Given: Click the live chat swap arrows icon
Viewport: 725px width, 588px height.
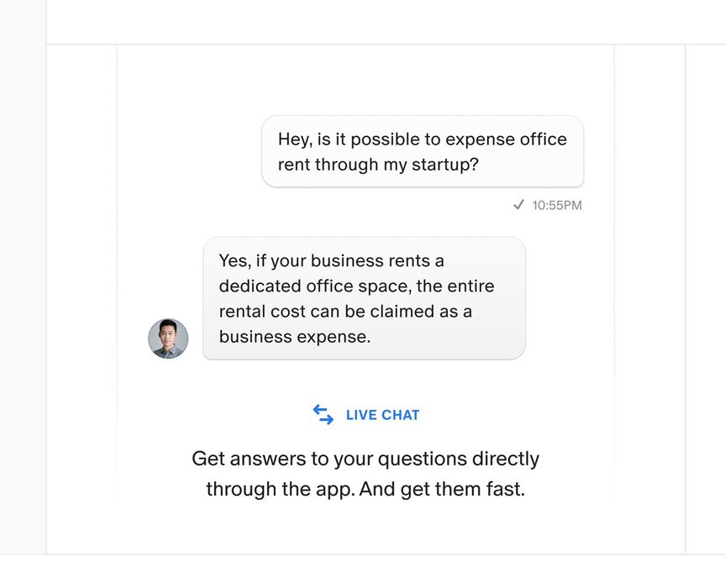Looking at the screenshot, I should (323, 415).
